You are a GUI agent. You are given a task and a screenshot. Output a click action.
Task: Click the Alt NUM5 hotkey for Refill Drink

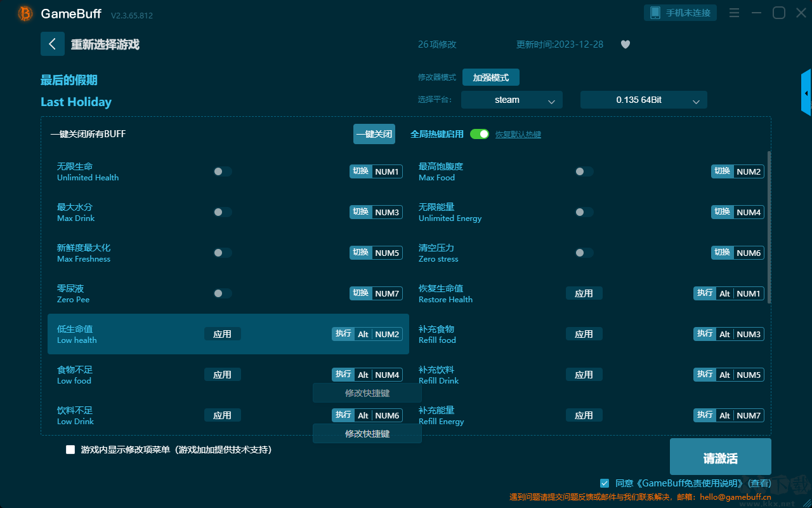click(x=729, y=375)
